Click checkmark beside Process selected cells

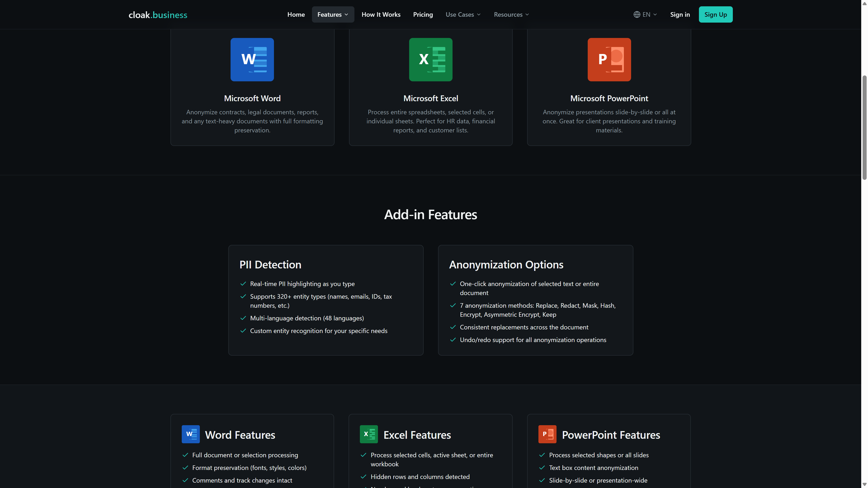363,455
